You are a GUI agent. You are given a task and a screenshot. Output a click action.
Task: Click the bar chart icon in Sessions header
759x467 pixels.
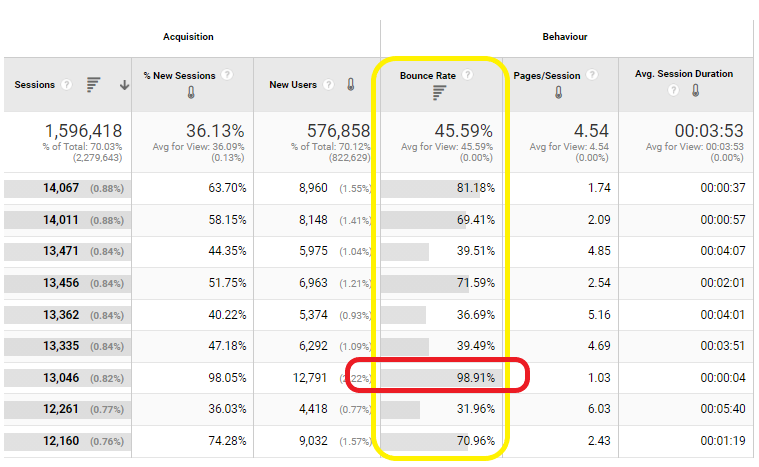pyautogui.click(x=93, y=85)
